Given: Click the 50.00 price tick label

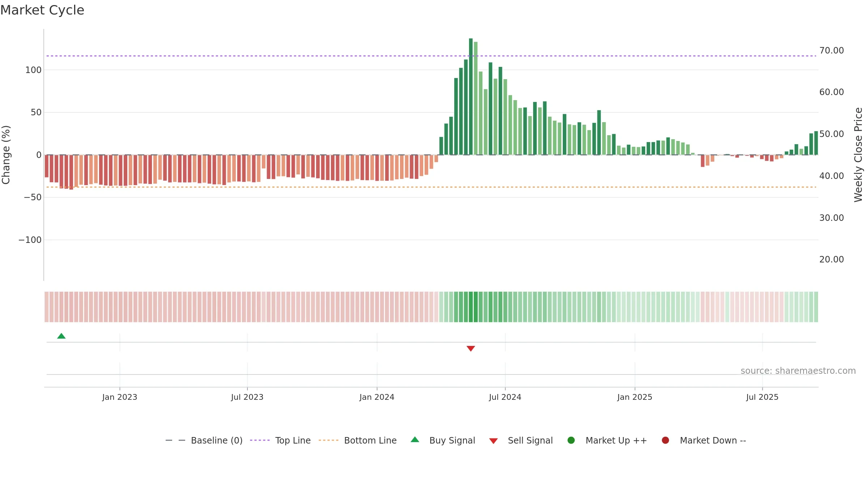Looking at the screenshot, I should 831,134.
